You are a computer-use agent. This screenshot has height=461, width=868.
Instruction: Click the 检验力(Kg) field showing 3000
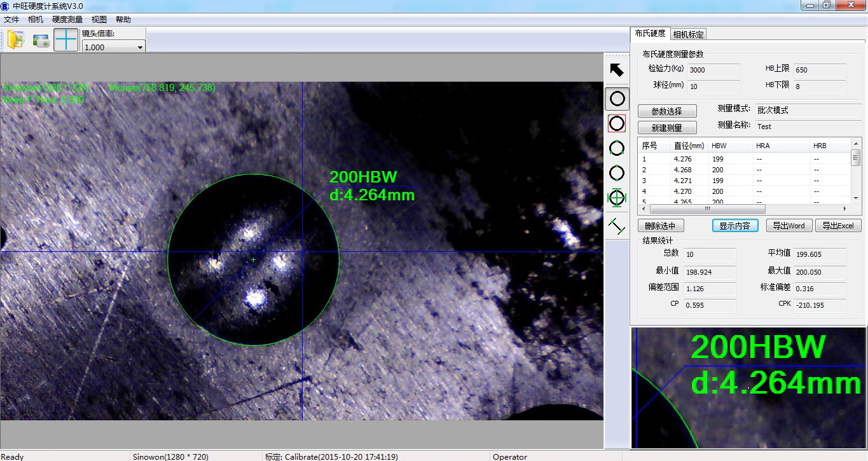(714, 71)
